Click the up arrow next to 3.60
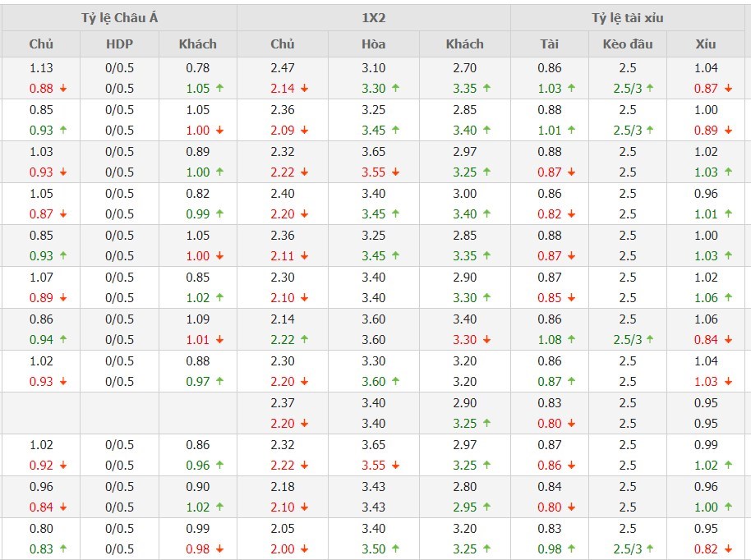This screenshot has width=751, height=560. (395, 381)
